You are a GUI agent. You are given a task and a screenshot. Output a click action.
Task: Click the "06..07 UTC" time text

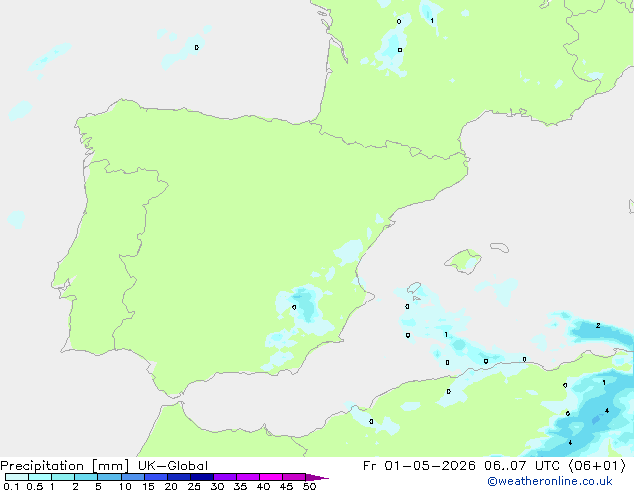point(522,466)
